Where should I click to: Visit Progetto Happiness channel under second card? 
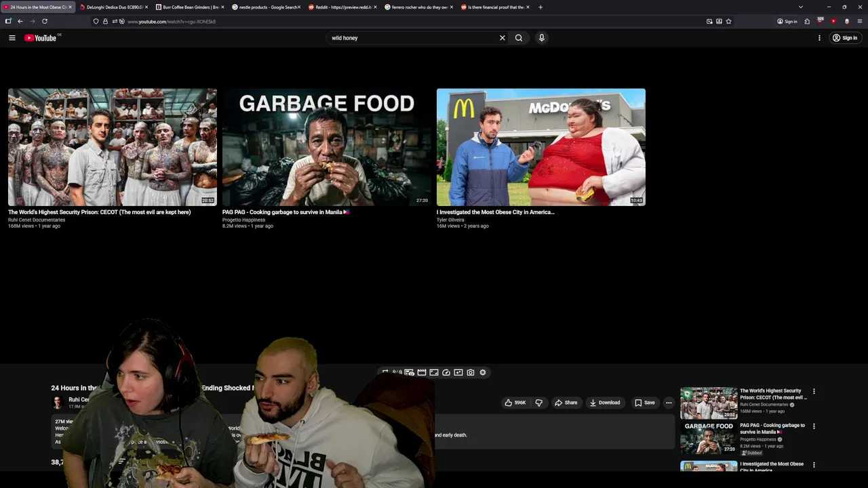[x=243, y=220]
